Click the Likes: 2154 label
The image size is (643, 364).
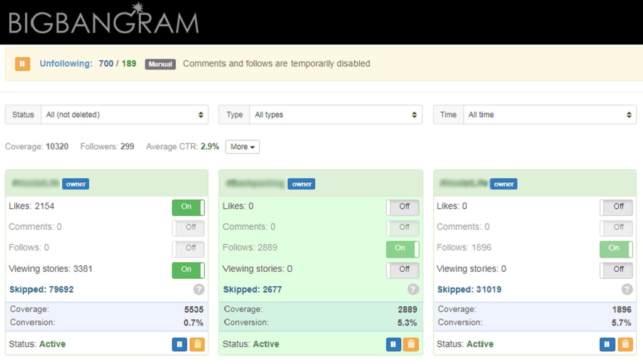(x=31, y=206)
